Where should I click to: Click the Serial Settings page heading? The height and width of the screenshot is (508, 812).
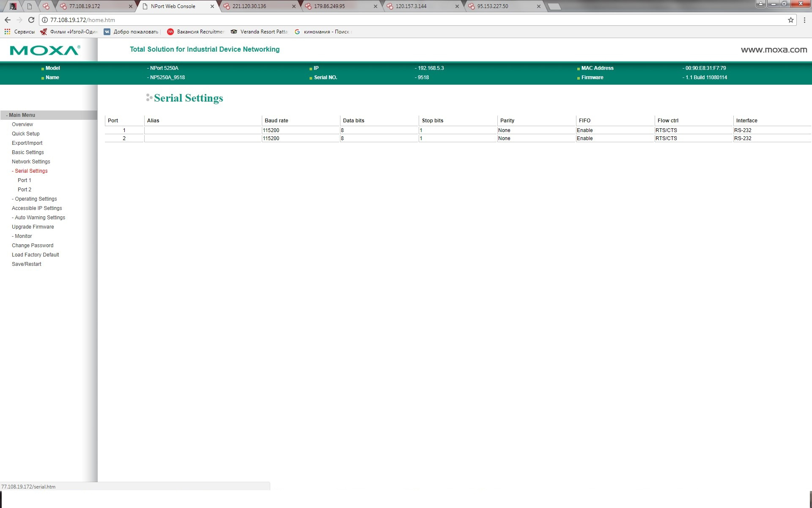click(188, 98)
